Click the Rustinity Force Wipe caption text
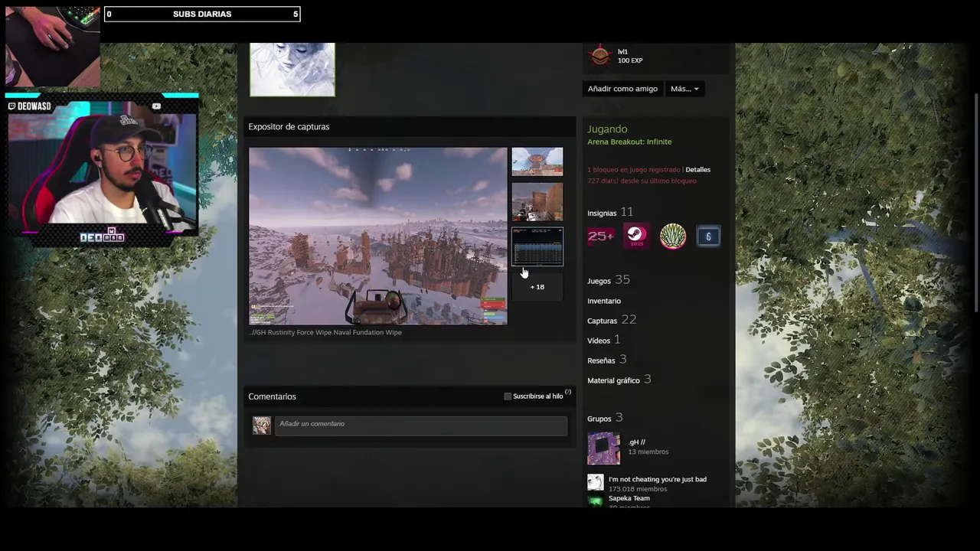This screenshot has width=980, height=551. tap(325, 332)
